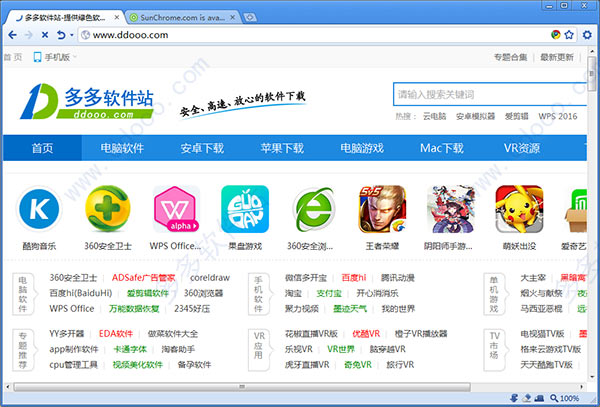Open the 安卓下载 navigation item
Screen dimensions: 600x407
coord(202,148)
